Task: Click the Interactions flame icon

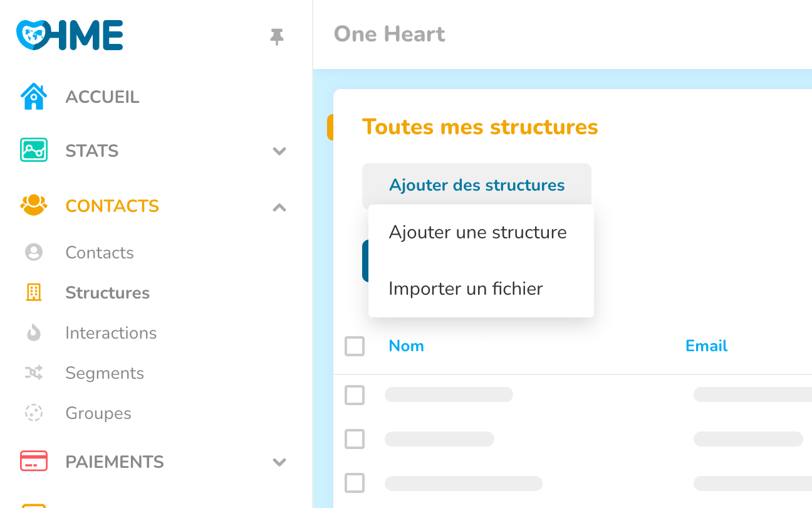Action: click(34, 332)
